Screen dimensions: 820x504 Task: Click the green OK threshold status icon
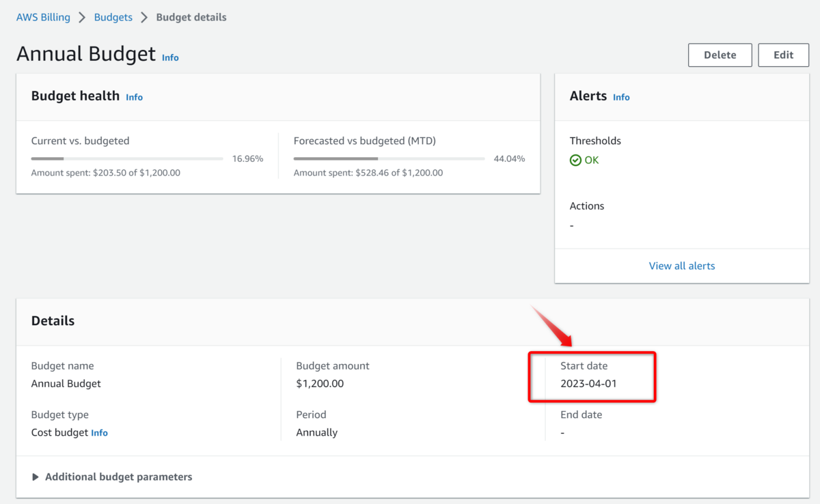point(575,160)
